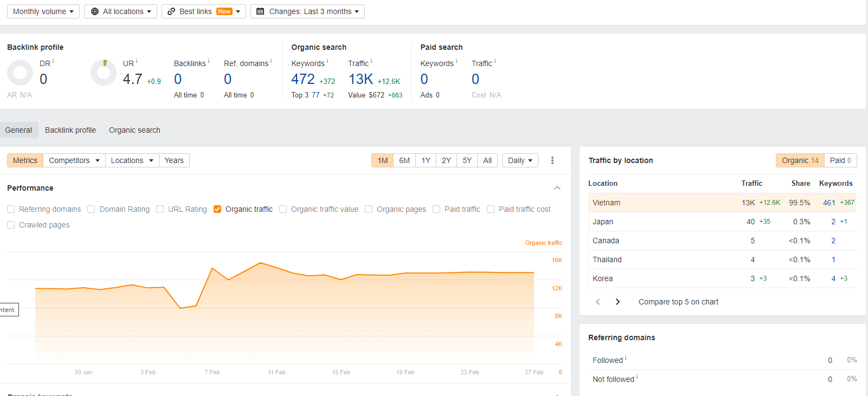The width and height of the screenshot is (868, 396).
Task: Click the globe icon in All locations
Action: (x=95, y=11)
